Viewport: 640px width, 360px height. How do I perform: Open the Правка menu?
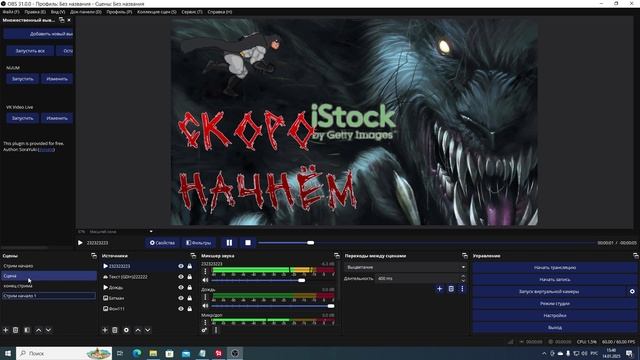point(35,12)
